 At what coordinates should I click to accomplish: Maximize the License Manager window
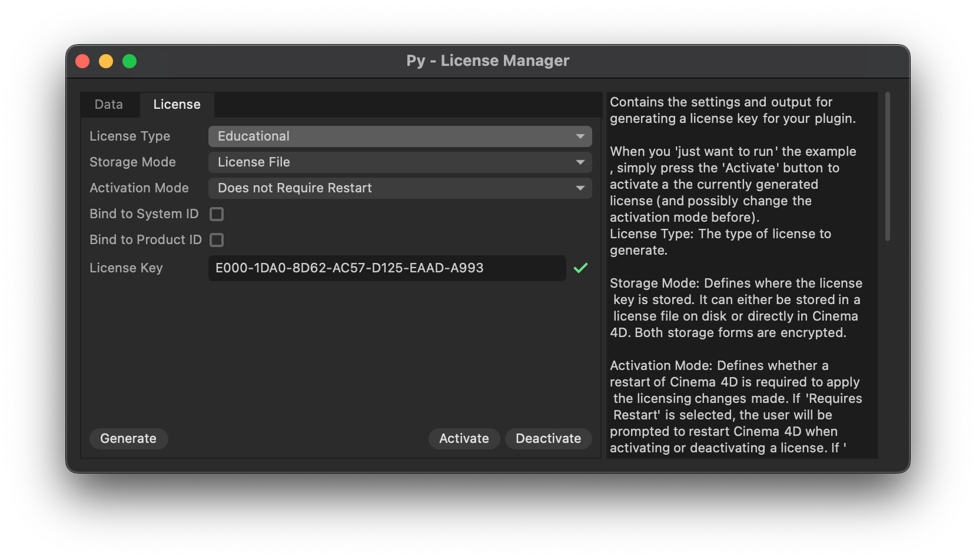[130, 61]
